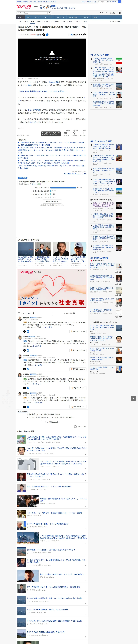Click the マイページ button
The width and height of the screenshot is (138, 644).
click(x=103, y=13)
